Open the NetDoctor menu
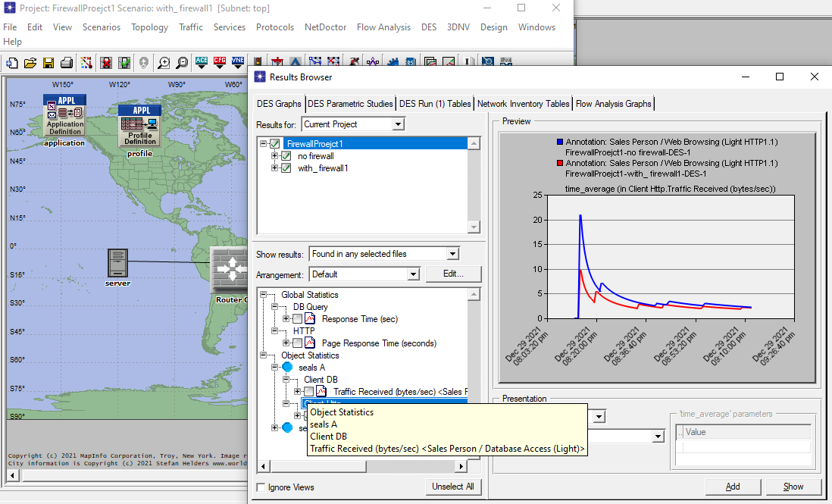The image size is (832, 504). pyautogui.click(x=325, y=27)
